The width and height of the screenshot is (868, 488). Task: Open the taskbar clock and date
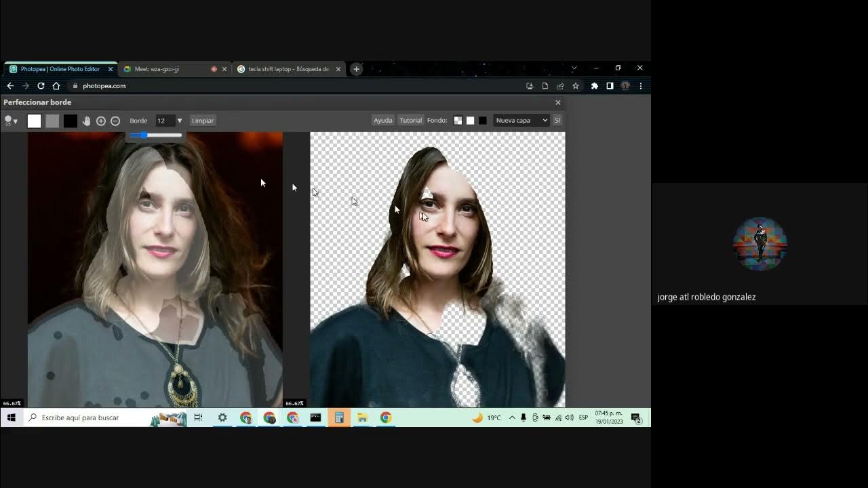tap(609, 418)
